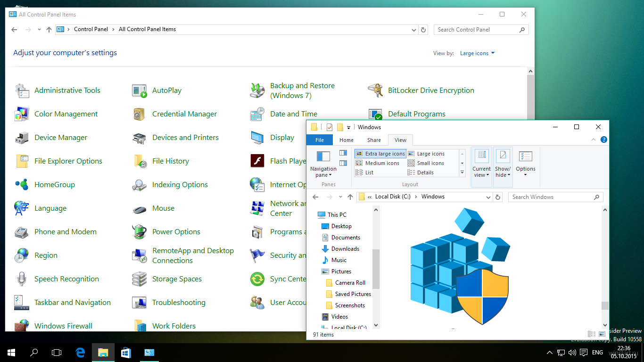Choose Extra large icons layout
644x362 pixels.
coord(380,154)
